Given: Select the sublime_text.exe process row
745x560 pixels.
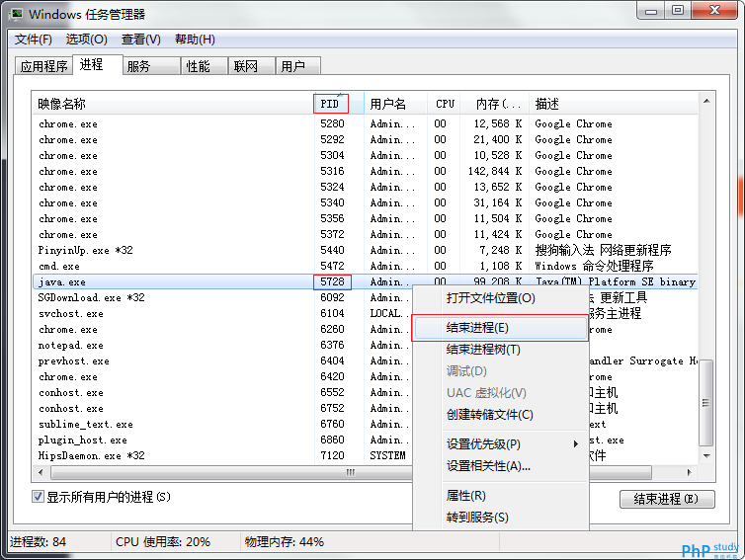Looking at the screenshot, I should coord(365,424).
